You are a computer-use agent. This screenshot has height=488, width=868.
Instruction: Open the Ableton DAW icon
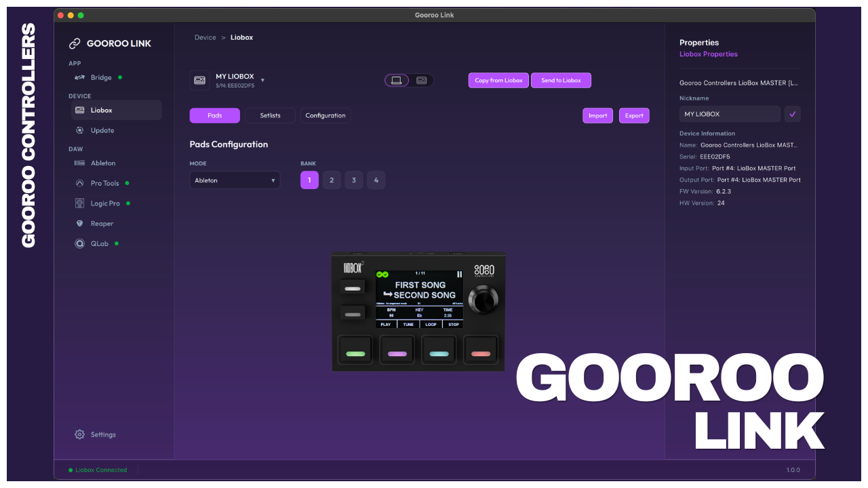80,163
